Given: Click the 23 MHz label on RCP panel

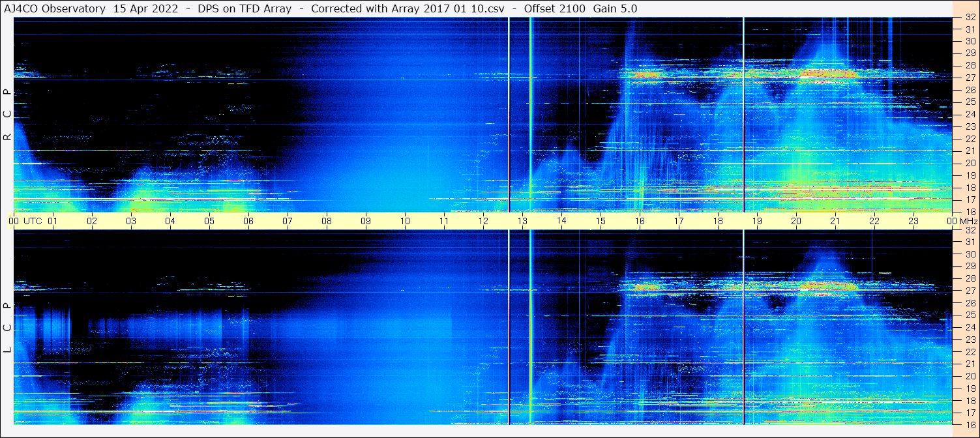Looking at the screenshot, I should point(970,126).
